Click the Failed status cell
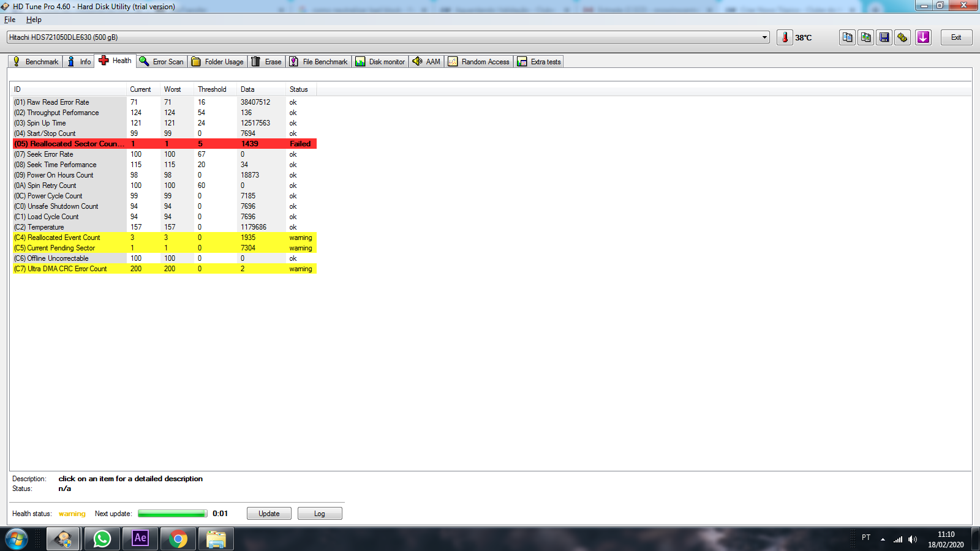 coord(300,144)
